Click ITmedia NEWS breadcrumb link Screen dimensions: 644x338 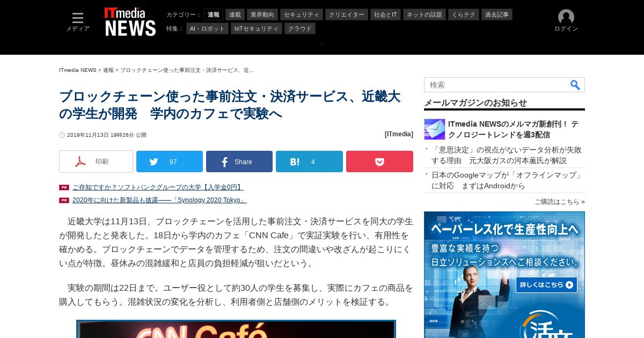click(x=78, y=70)
